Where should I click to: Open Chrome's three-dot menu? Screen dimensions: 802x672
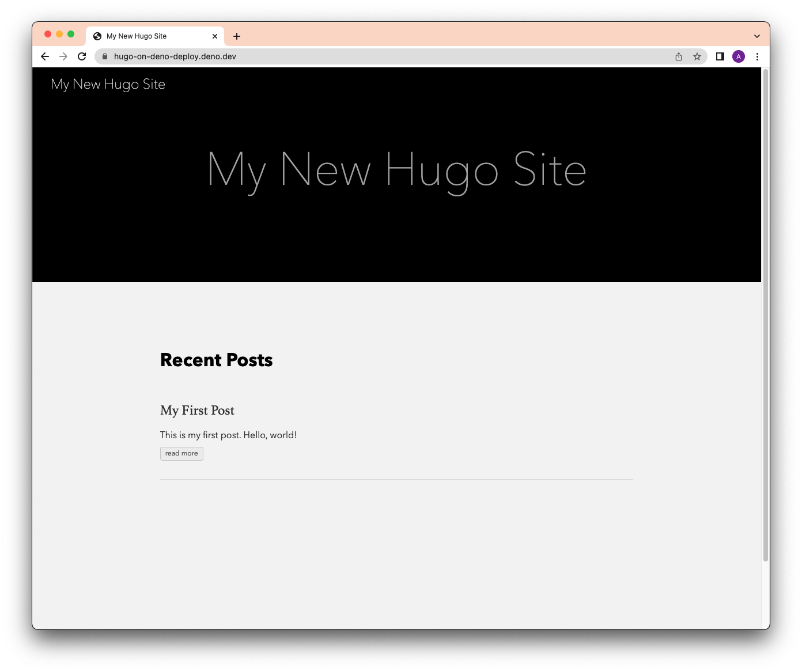(757, 56)
